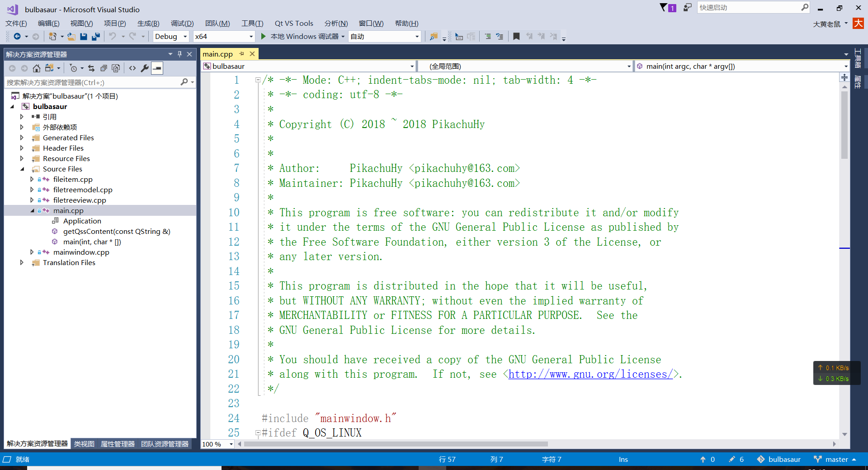Click the Show All Files icon
This screenshot has height=470, width=868.
coord(116,68)
